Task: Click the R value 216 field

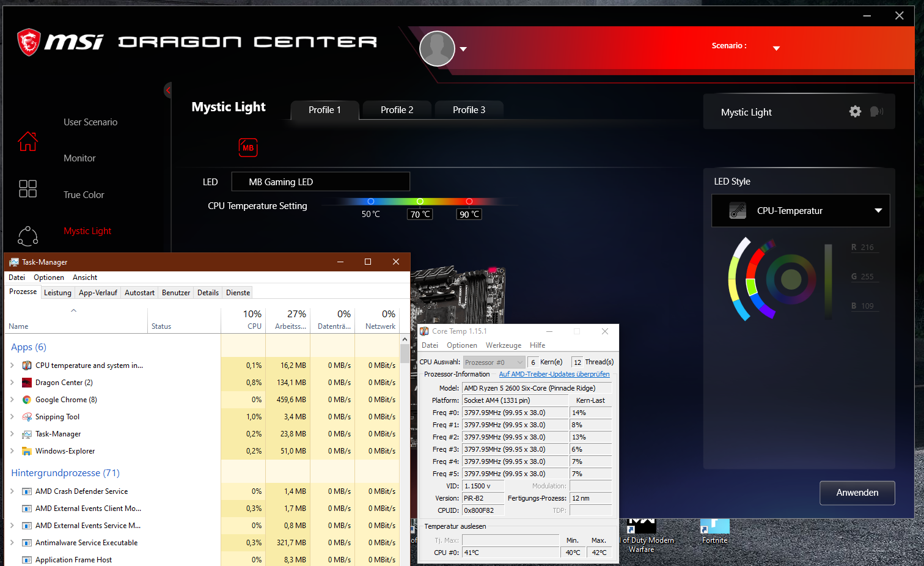Action: click(865, 248)
